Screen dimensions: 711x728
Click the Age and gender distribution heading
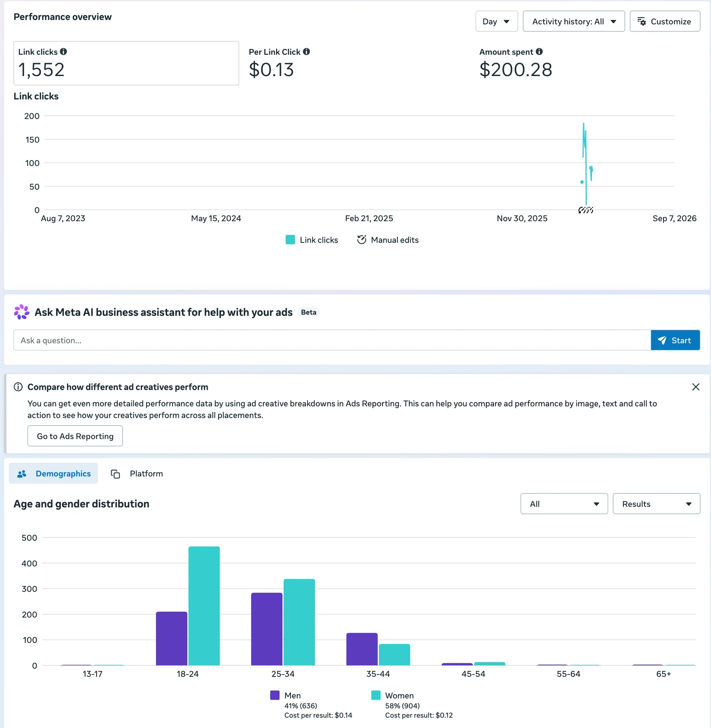click(82, 503)
